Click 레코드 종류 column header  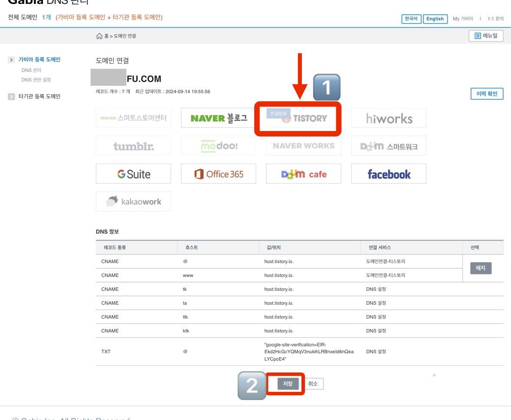(x=115, y=247)
